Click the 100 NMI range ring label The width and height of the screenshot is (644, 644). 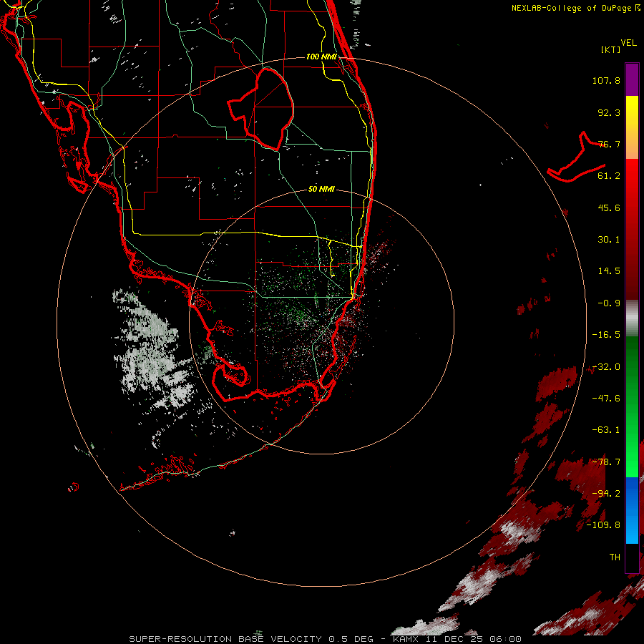pos(321,57)
